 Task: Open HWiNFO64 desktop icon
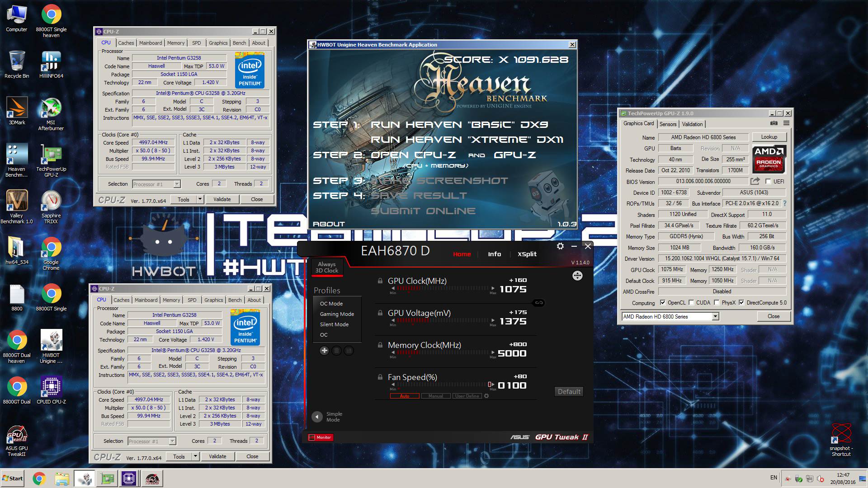(x=51, y=65)
